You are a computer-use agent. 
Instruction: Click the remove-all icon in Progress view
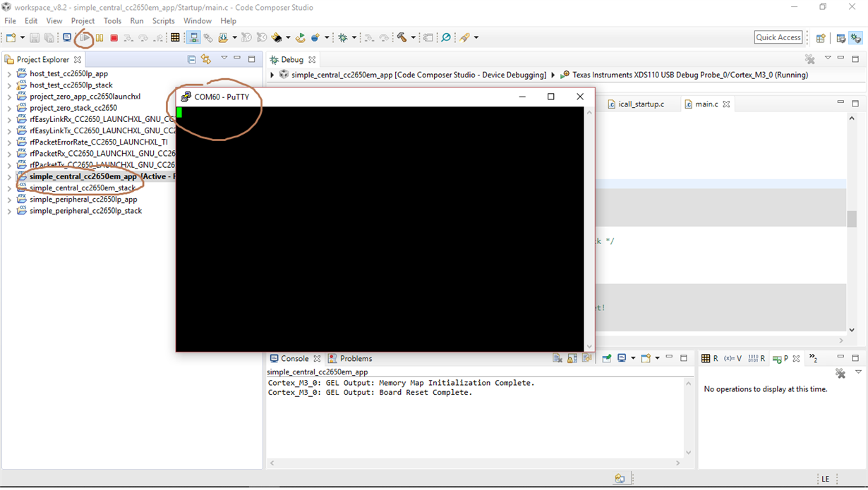pyautogui.click(x=840, y=373)
